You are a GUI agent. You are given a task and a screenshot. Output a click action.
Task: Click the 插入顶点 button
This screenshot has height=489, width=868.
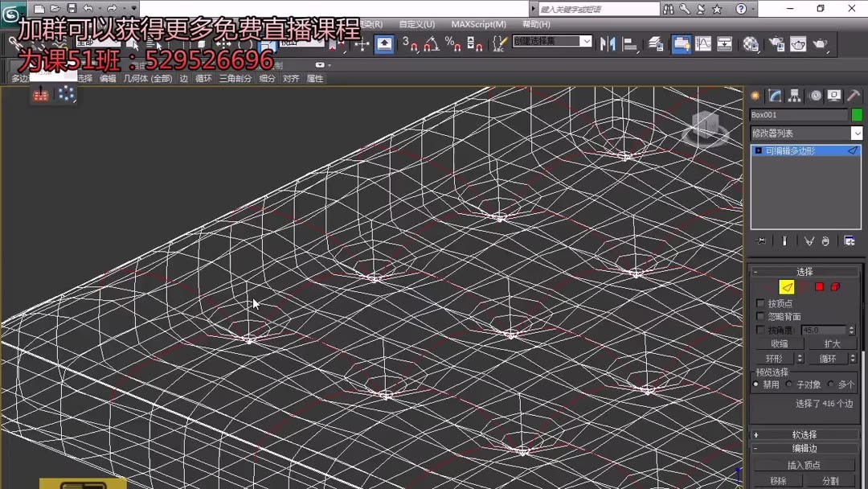click(805, 464)
